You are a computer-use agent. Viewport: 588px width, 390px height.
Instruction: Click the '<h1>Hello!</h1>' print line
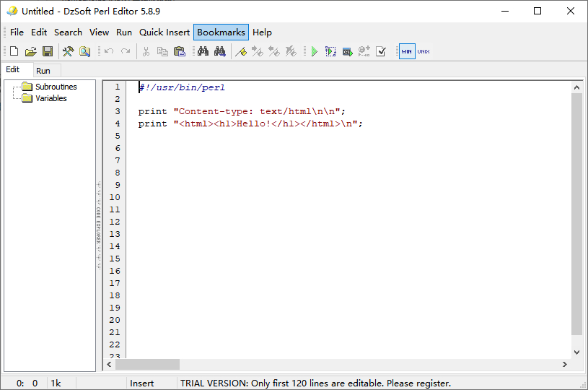pos(250,124)
